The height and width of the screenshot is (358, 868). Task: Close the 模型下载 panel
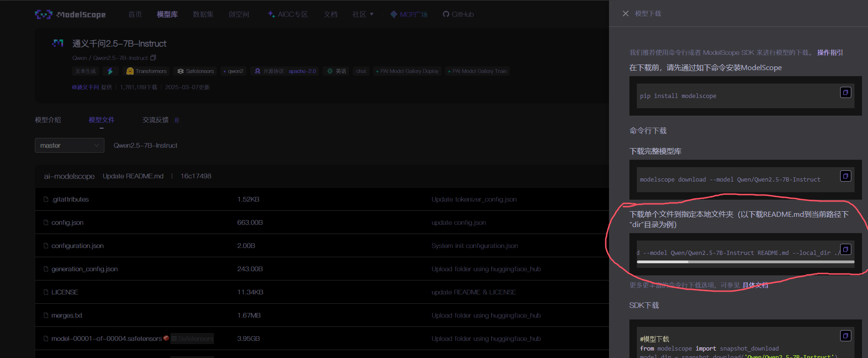pos(626,13)
